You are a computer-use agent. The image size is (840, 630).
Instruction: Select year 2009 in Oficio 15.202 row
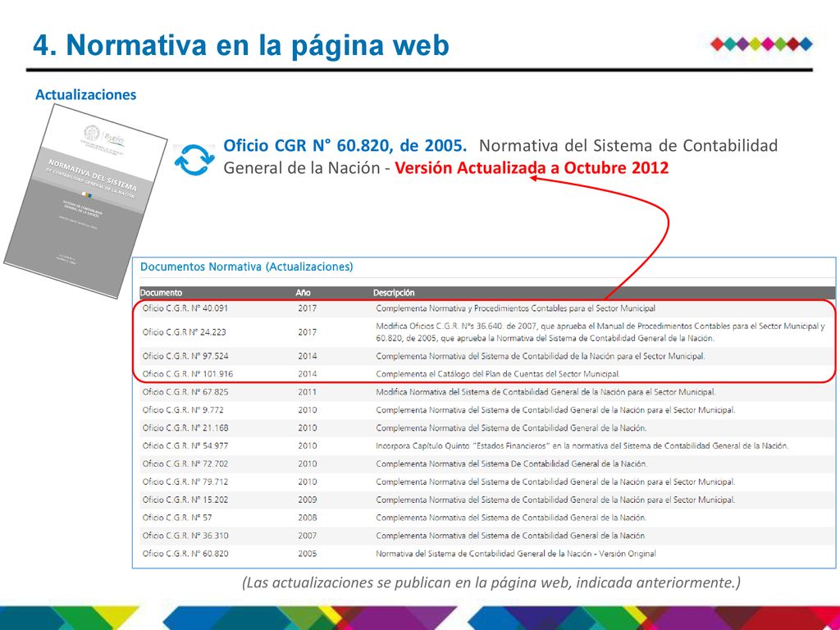307,500
